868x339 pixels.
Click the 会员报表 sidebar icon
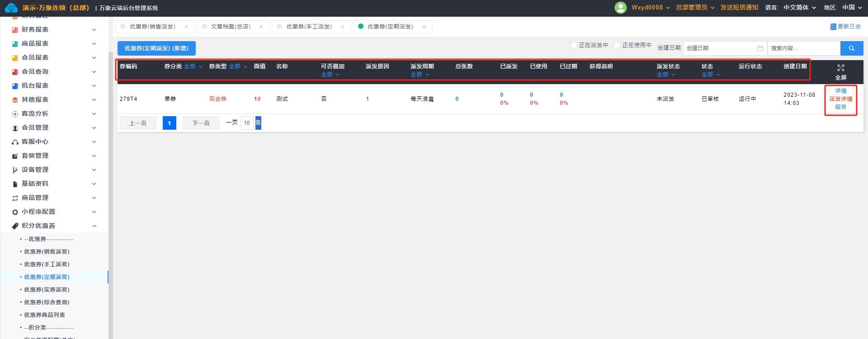point(15,58)
